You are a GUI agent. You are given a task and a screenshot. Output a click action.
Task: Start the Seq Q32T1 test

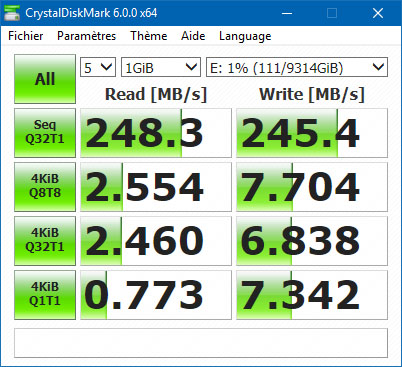point(45,133)
